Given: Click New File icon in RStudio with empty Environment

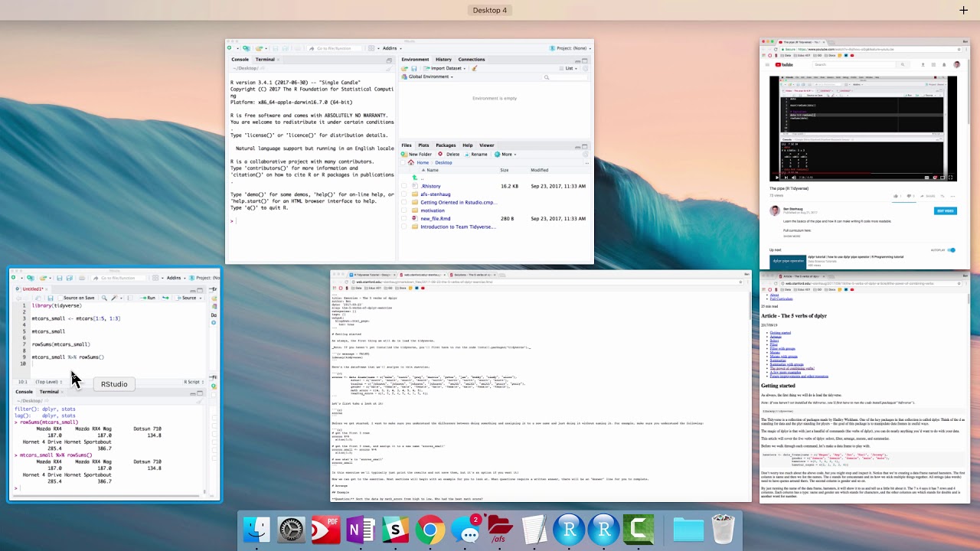Looking at the screenshot, I should click(x=229, y=48).
